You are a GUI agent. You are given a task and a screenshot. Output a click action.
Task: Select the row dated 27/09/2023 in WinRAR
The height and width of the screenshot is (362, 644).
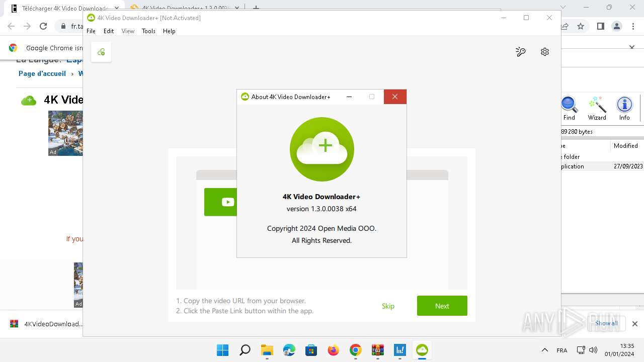[x=602, y=166]
